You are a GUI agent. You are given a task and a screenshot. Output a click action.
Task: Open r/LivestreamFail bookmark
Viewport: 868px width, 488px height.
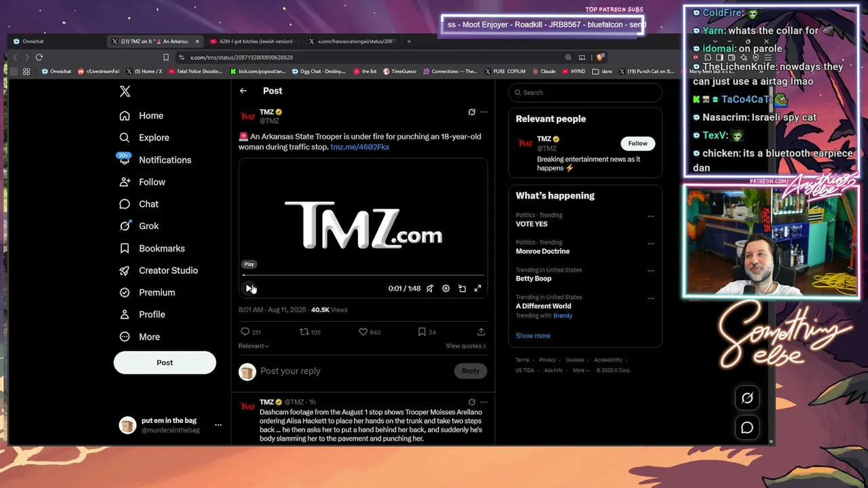click(x=98, y=71)
